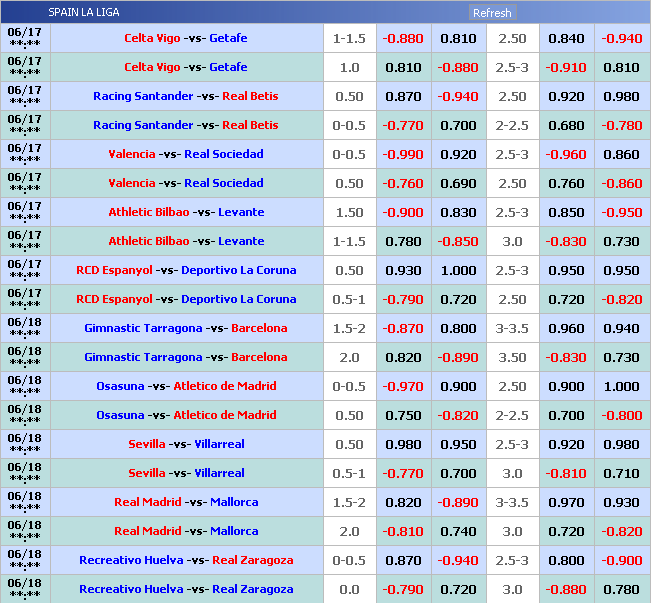The image size is (651, 603).
Task: Choose the 0.740 odds for Real Madrid match
Action: (458, 531)
